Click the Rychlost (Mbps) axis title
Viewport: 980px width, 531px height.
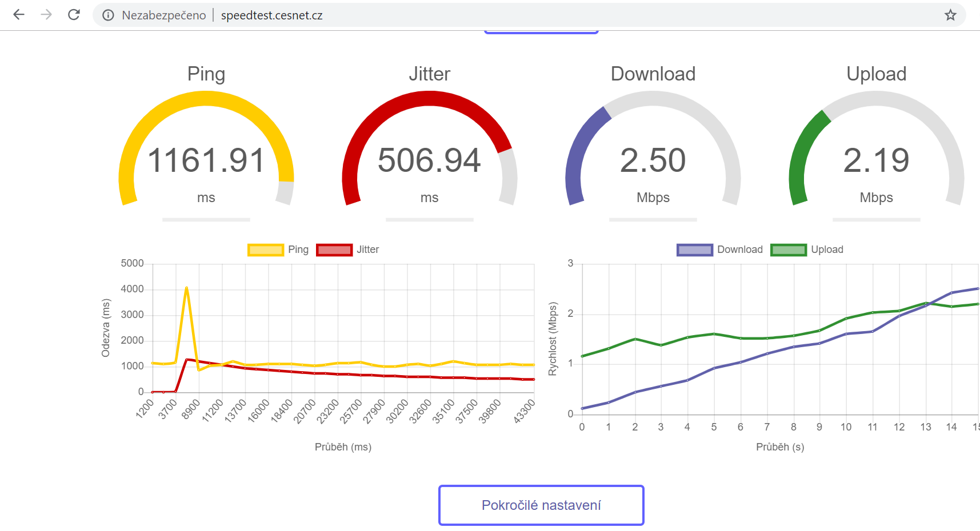coord(553,339)
